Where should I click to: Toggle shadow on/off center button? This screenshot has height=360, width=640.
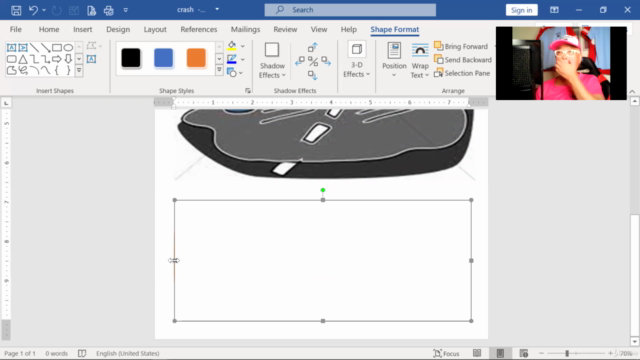point(313,62)
